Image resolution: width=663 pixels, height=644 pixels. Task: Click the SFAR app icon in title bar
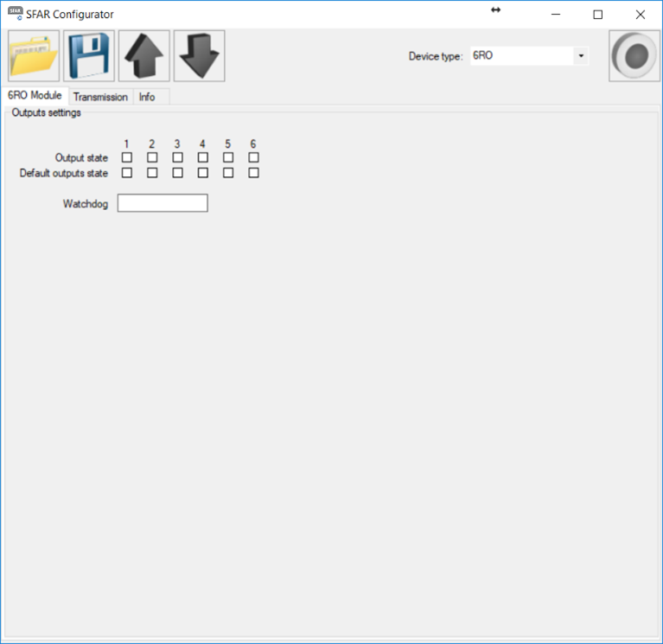pyautogui.click(x=15, y=14)
